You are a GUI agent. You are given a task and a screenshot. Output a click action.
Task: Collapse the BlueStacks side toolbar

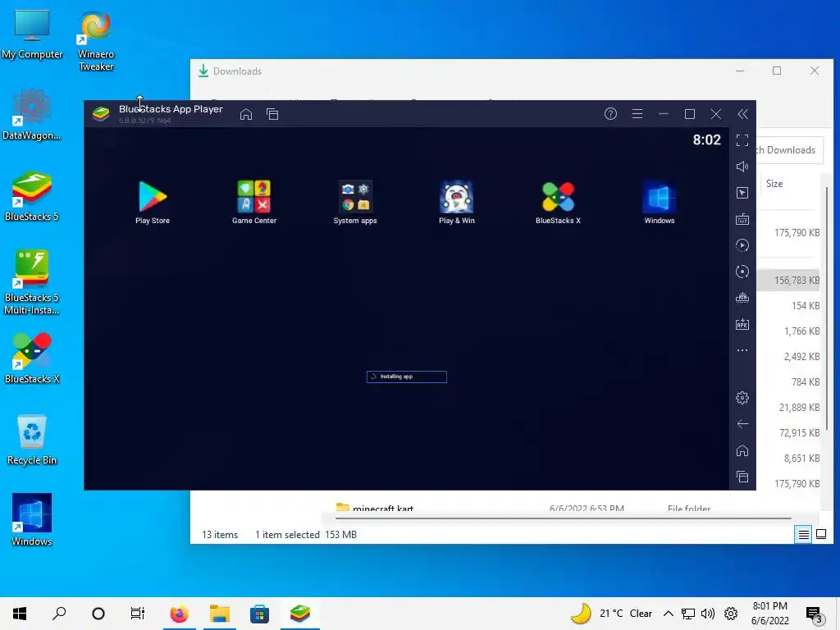click(x=742, y=113)
